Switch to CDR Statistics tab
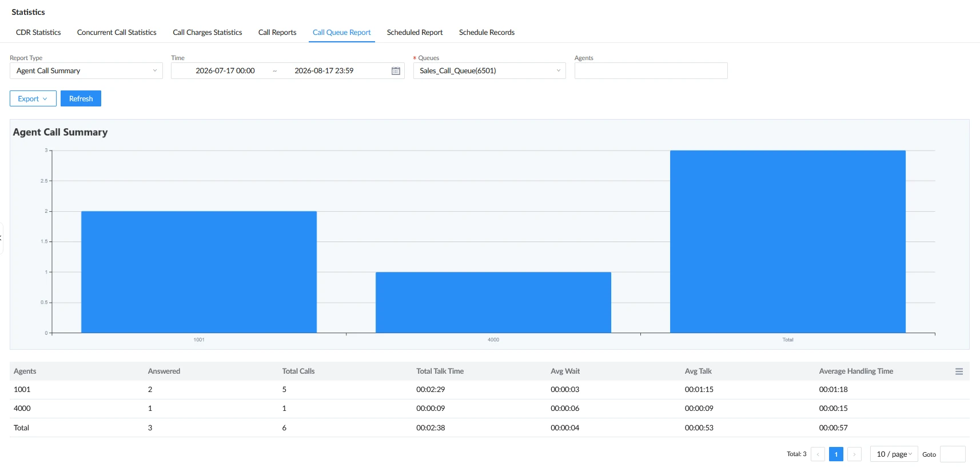The image size is (980, 475). coord(38,33)
